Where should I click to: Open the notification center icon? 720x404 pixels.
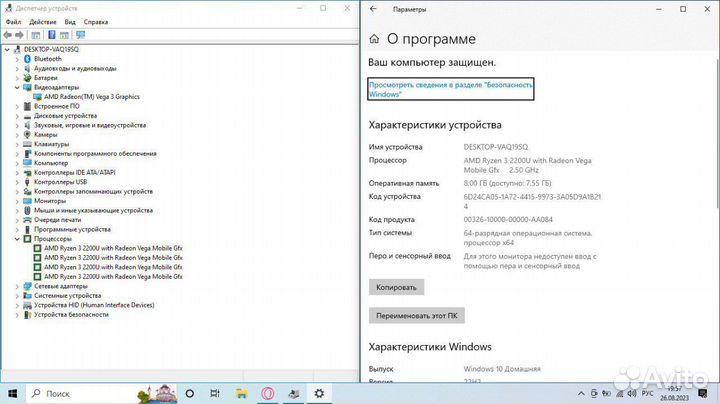click(x=702, y=393)
